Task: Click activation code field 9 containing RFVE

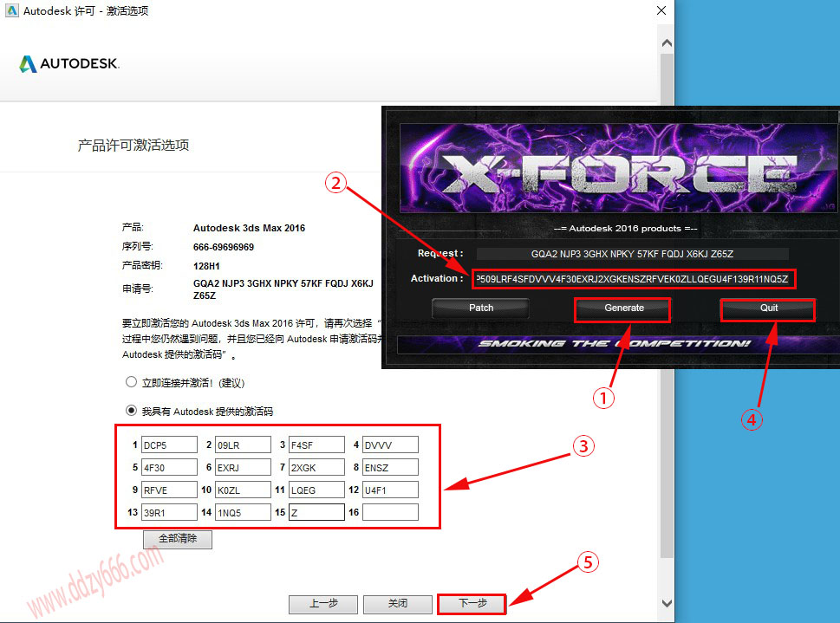Action: tap(169, 490)
